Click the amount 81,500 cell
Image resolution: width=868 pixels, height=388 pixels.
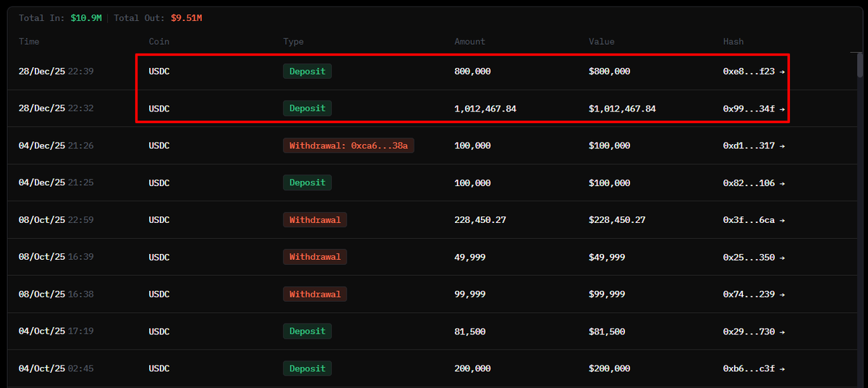pos(470,332)
